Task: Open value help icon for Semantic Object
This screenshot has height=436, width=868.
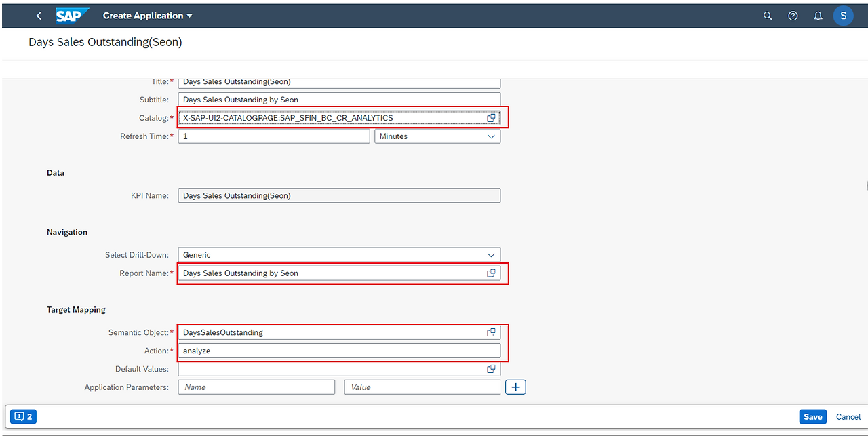Action: [x=492, y=332]
